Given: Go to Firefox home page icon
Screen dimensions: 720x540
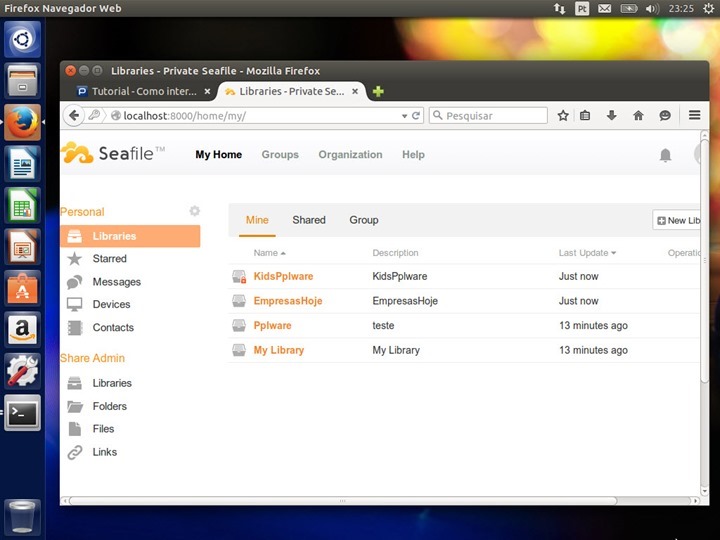Looking at the screenshot, I should (638, 115).
